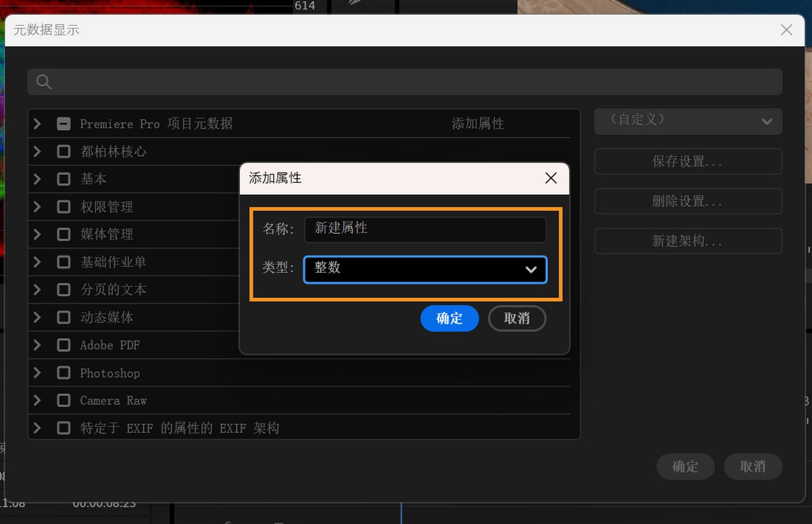Open the 类型 dropdown showing 整数

[425, 269]
